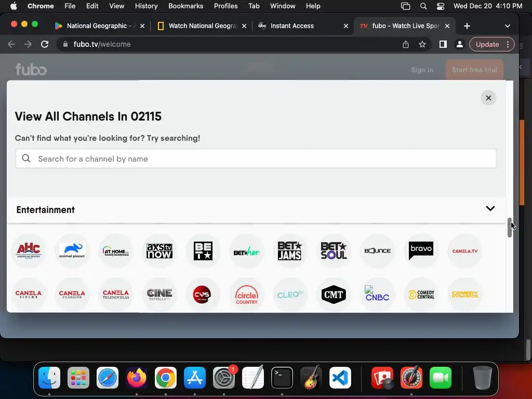Open the Chrome profile icon
The height and width of the screenshot is (399, 532).
point(459,44)
